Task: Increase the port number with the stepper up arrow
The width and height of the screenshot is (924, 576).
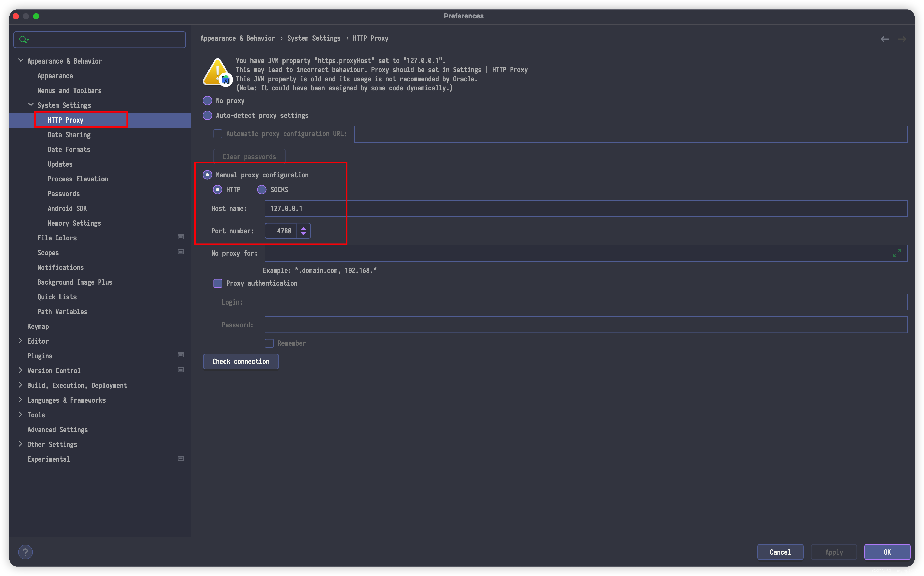Action: click(303, 228)
